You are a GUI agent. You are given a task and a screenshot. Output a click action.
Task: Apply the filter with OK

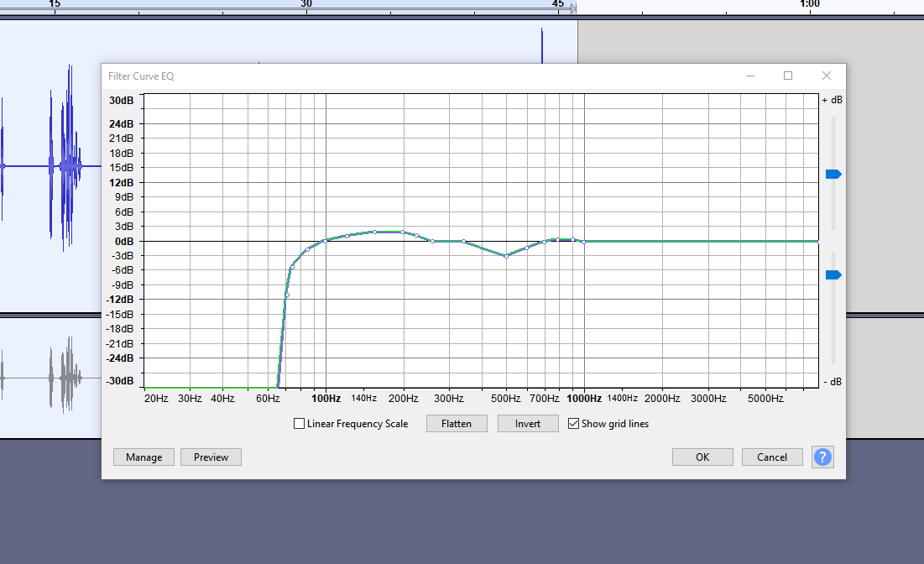coord(702,457)
